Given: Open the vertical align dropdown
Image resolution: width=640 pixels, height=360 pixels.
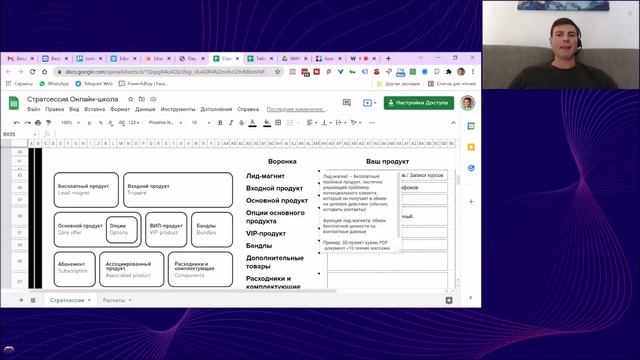Looking at the screenshot, I should tap(326, 122).
